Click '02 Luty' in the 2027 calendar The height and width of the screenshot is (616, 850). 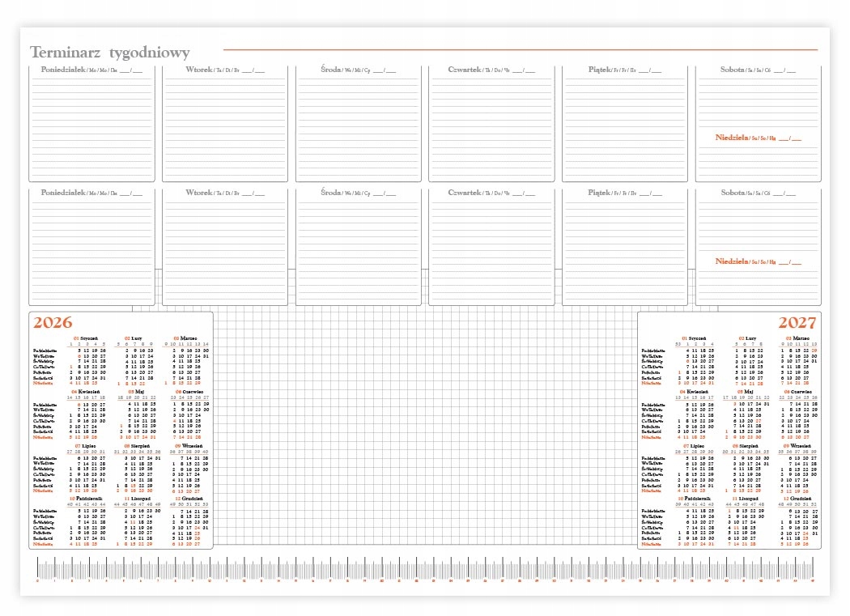coord(747,338)
